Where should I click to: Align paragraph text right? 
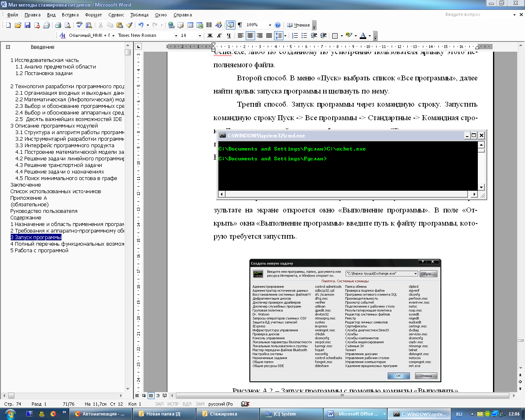pyautogui.click(x=259, y=36)
